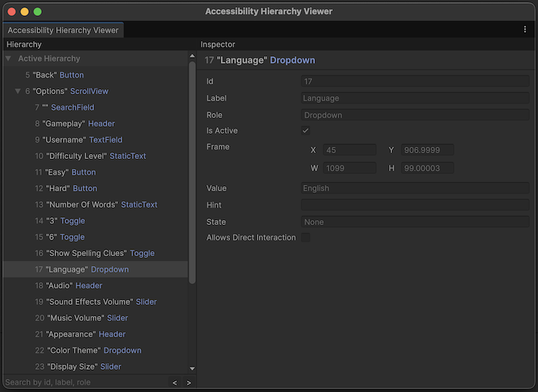Click the Frame W field

(x=350, y=168)
